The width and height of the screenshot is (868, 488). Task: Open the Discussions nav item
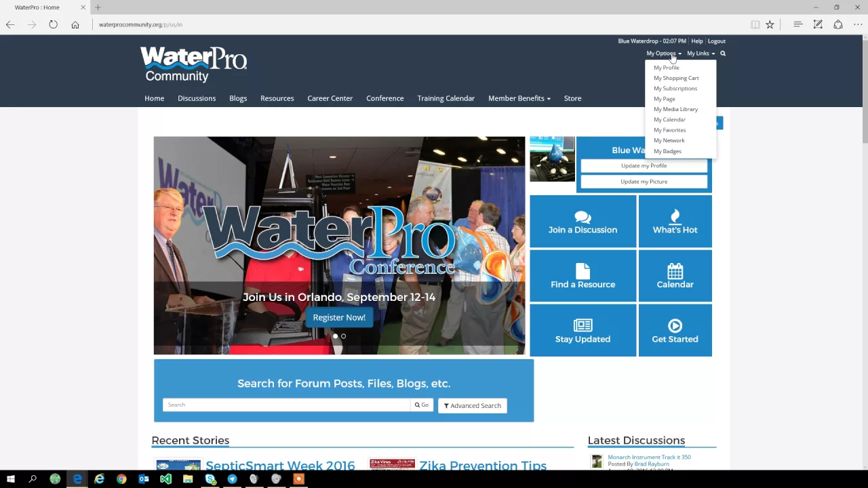pos(197,98)
